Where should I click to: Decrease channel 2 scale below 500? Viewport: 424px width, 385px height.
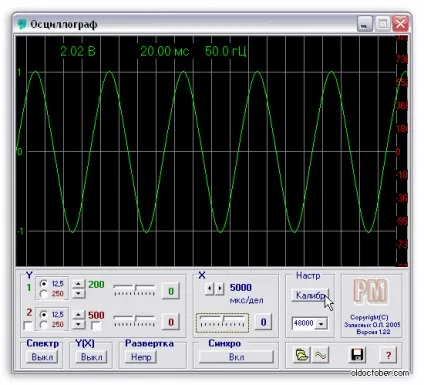pyautogui.click(x=79, y=324)
